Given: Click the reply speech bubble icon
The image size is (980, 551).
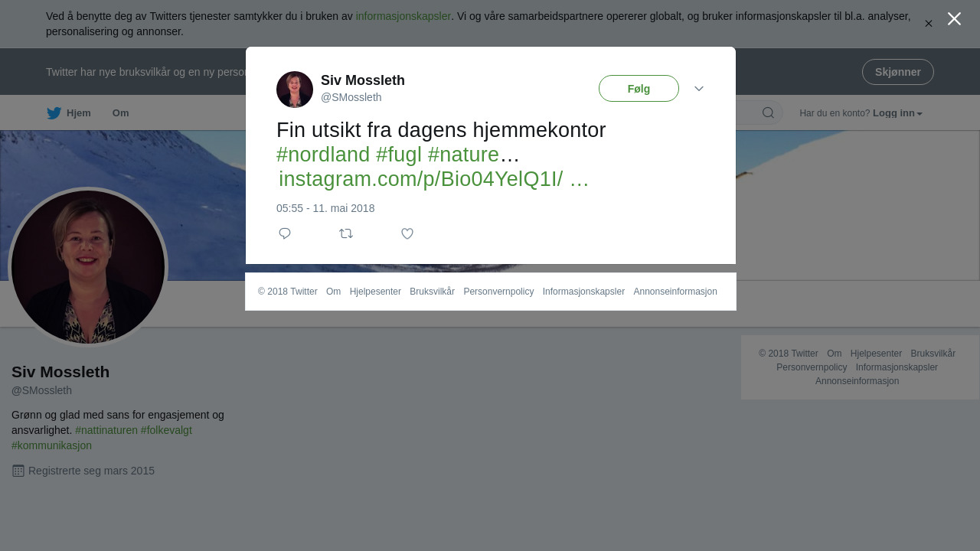Looking at the screenshot, I should point(285,233).
